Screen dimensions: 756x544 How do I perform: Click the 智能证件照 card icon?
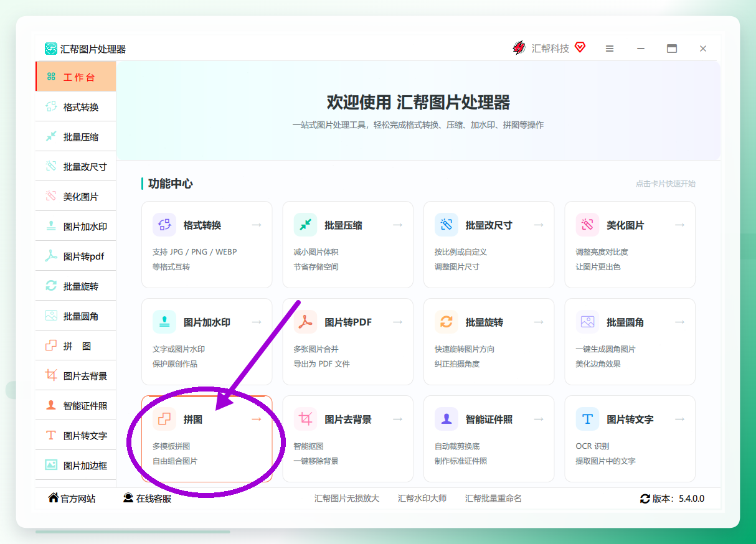point(447,419)
